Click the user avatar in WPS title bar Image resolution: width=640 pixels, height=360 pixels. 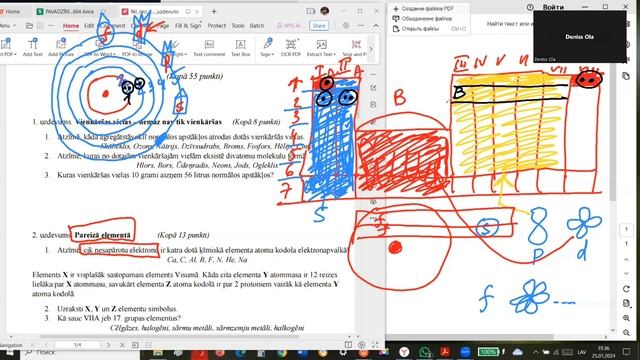(325, 11)
